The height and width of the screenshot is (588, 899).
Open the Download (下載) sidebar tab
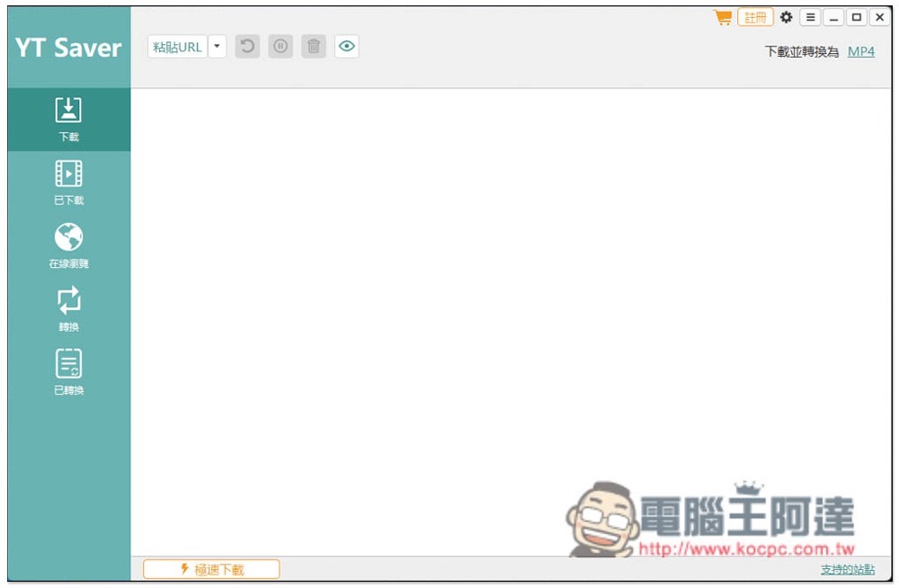[69, 120]
